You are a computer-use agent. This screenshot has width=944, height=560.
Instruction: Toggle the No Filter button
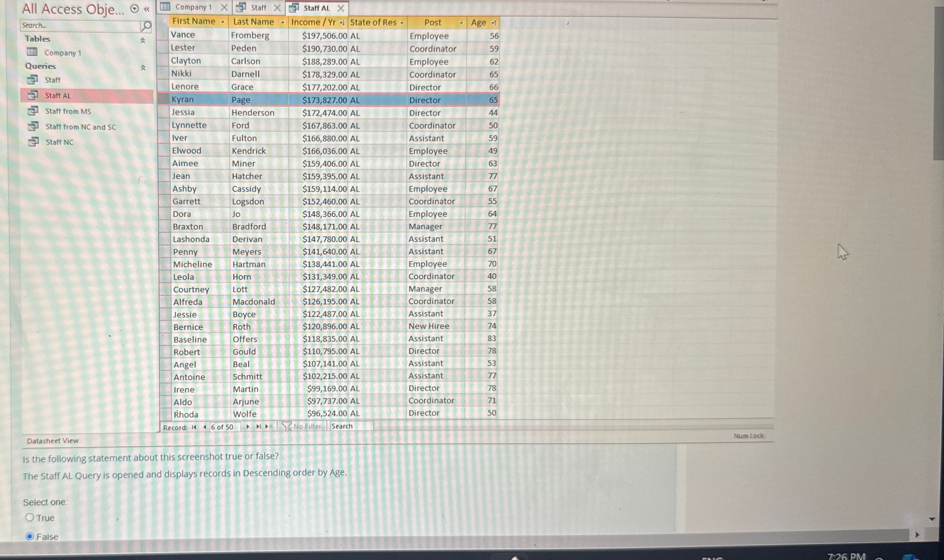tap(302, 426)
